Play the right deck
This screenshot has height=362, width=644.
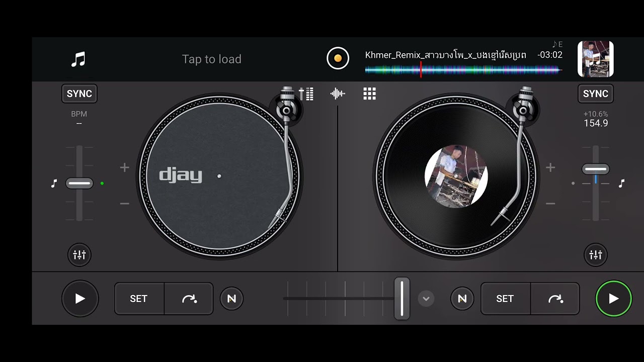[614, 299]
